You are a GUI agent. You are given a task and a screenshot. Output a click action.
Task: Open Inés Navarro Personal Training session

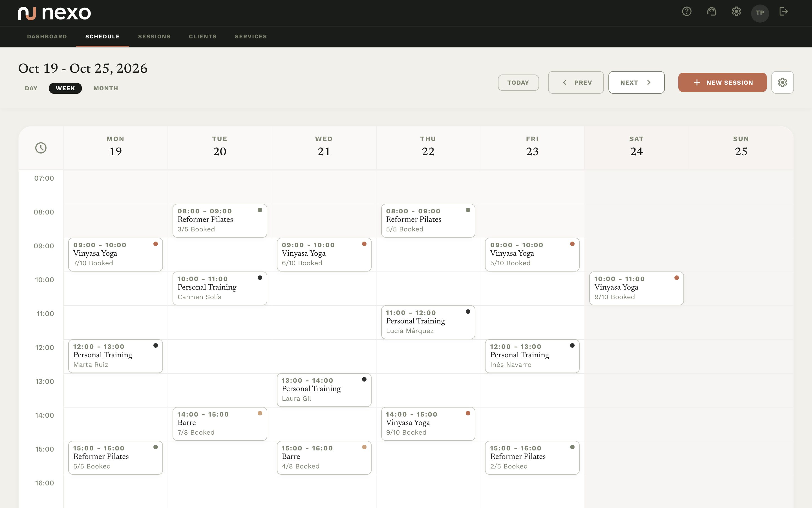coord(532,356)
